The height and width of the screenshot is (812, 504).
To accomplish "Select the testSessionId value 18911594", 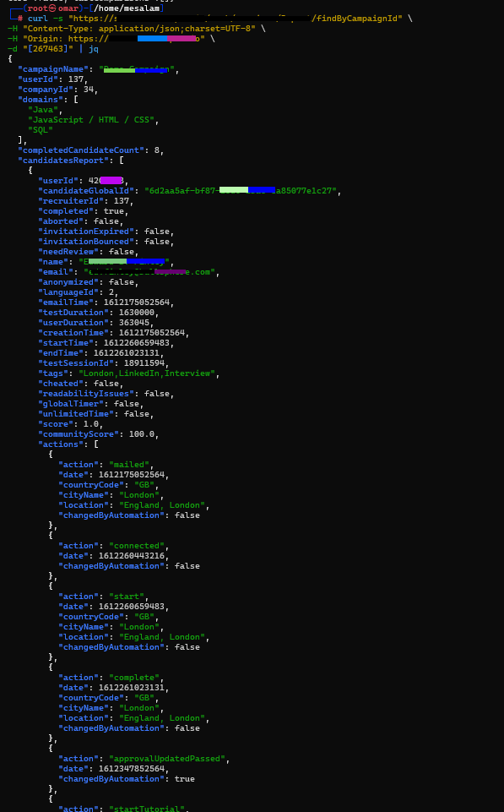I will (144, 363).
